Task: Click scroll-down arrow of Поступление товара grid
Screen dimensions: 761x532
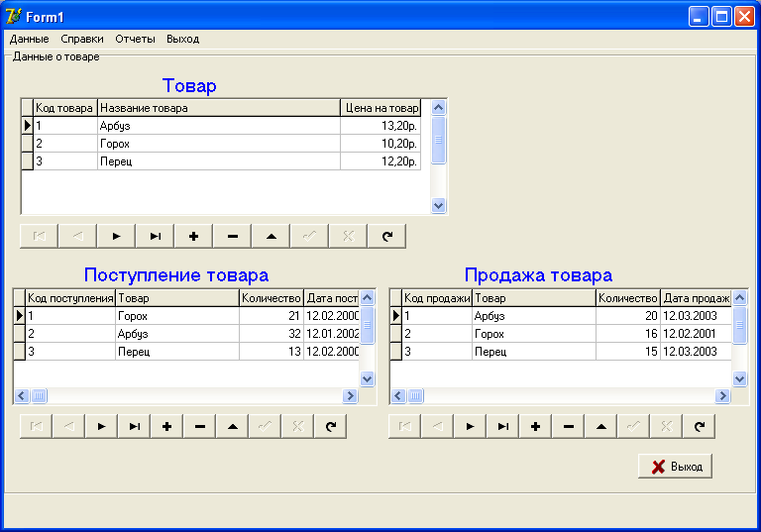Action: pos(368,378)
